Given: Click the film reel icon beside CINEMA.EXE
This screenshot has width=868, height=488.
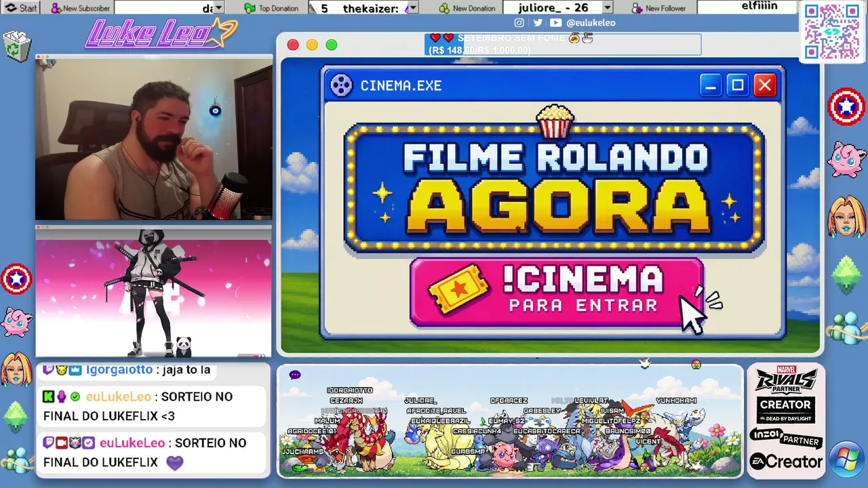Looking at the screenshot, I should click(x=341, y=85).
